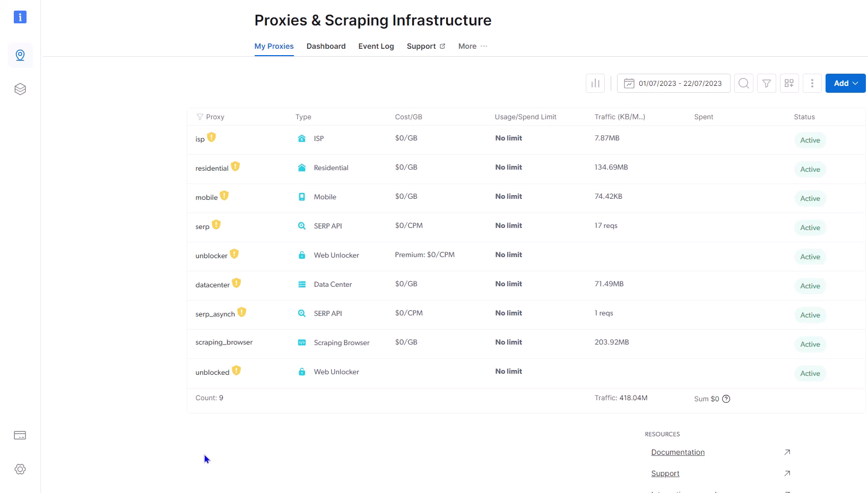The height and width of the screenshot is (493, 868).
Task: Open Settings via the gear icon
Action: tap(20, 469)
